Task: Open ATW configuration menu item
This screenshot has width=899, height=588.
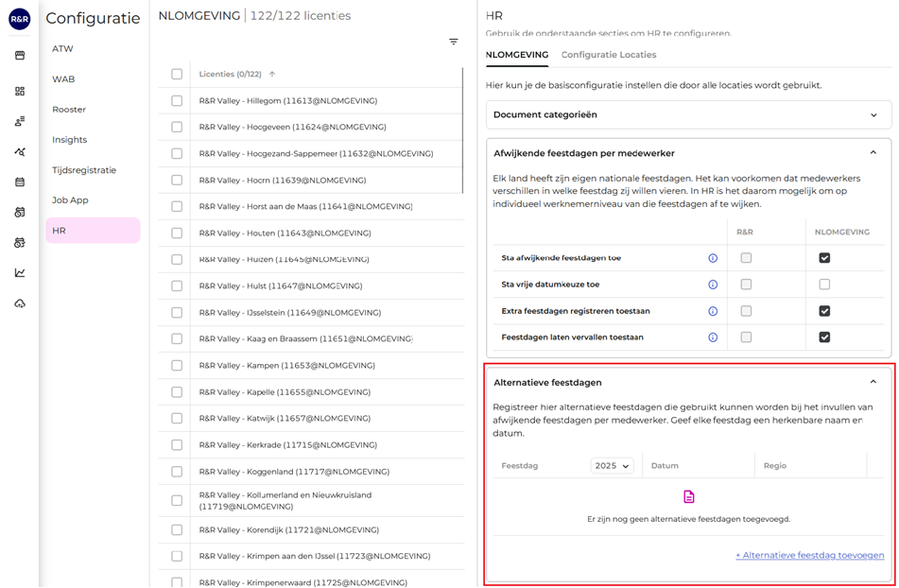Action: (x=93, y=49)
